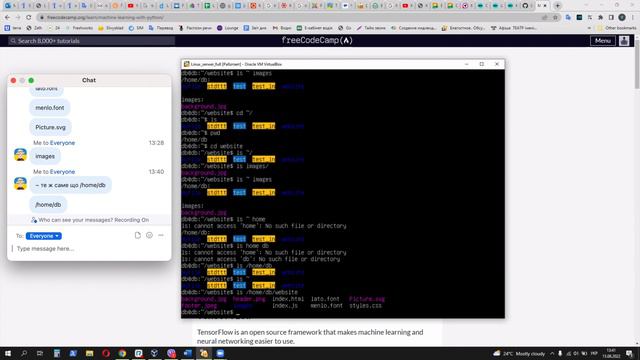Open Freshworks bookmark
The width and height of the screenshot is (640, 360).
click(x=79, y=28)
